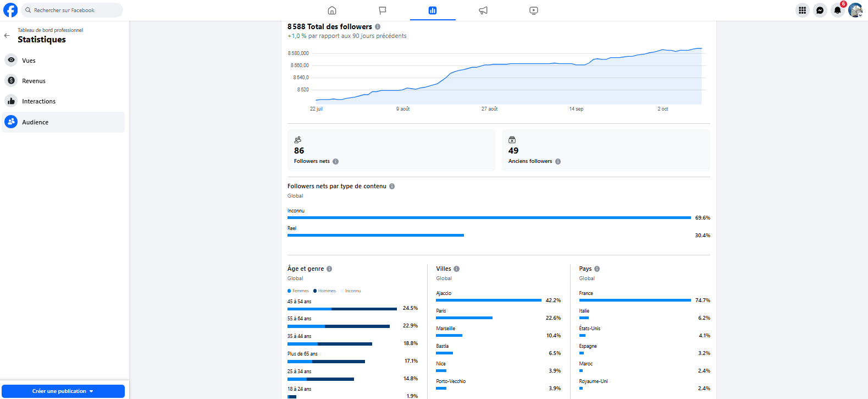
Task: Open Messenger chat icon
Action: (x=820, y=10)
